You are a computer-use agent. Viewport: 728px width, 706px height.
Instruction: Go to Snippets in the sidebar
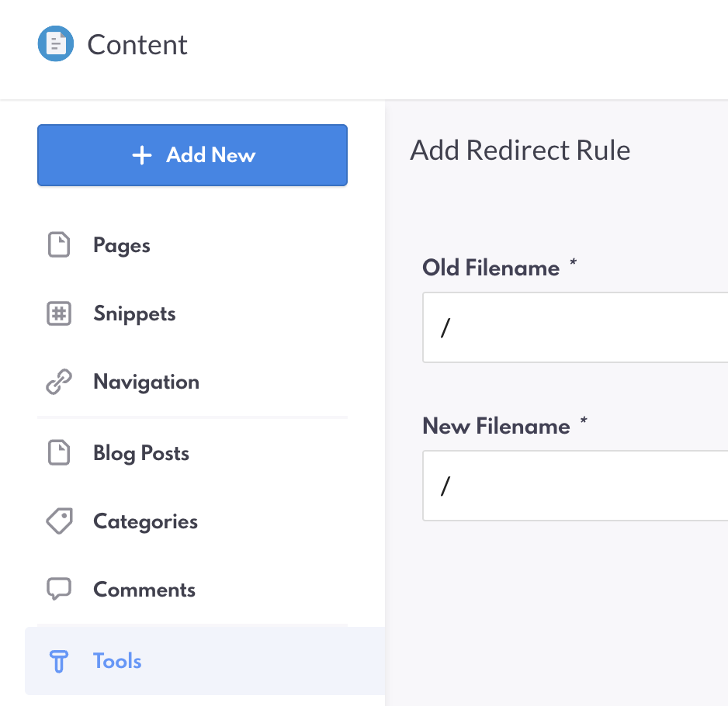tap(134, 314)
